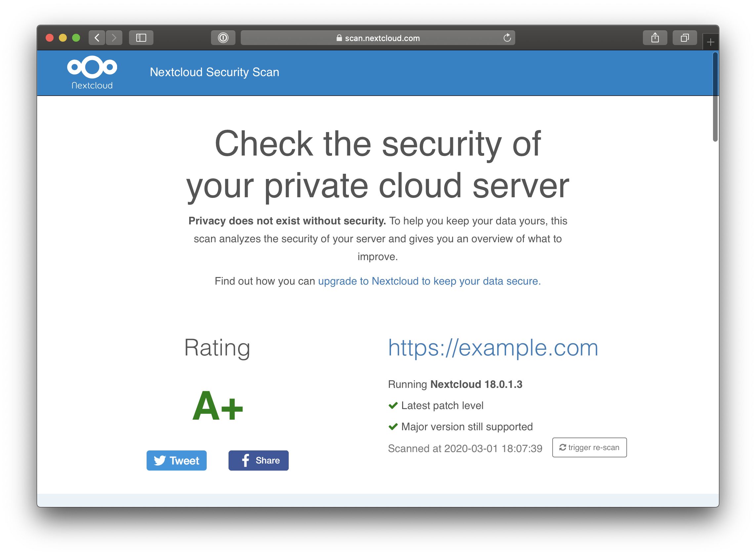Reload the current page

507,38
